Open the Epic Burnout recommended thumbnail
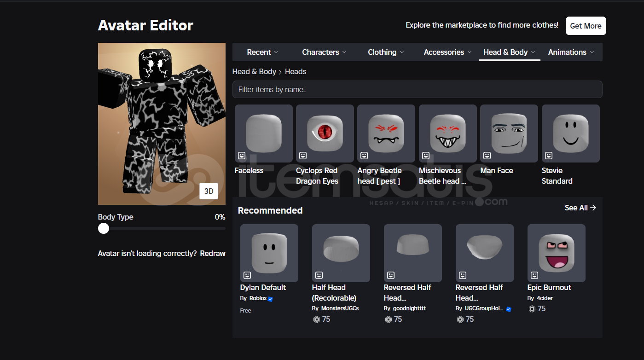 click(557, 253)
